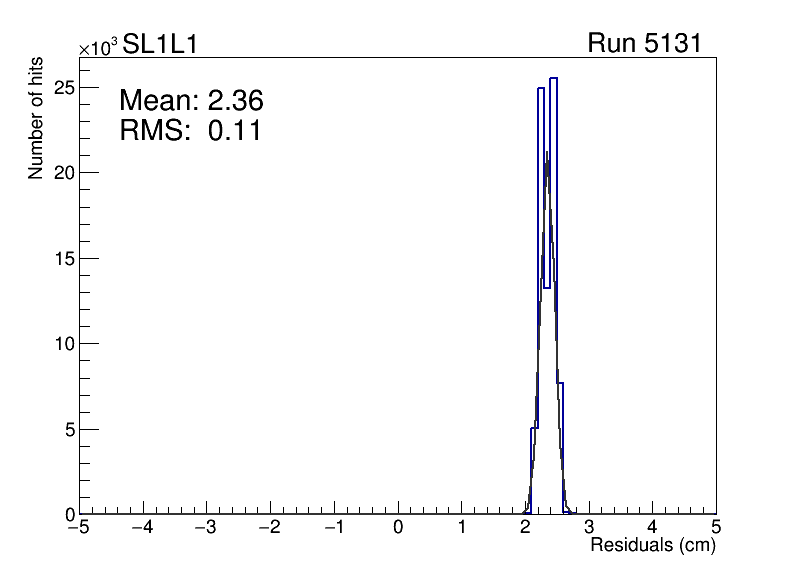
Task: Click the -1 tick label on x-axis
Action: pyautogui.click(x=333, y=527)
